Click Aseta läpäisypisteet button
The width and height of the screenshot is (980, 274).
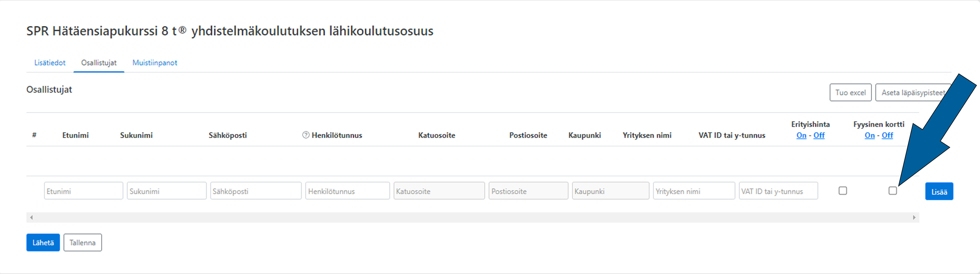[912, 93]
